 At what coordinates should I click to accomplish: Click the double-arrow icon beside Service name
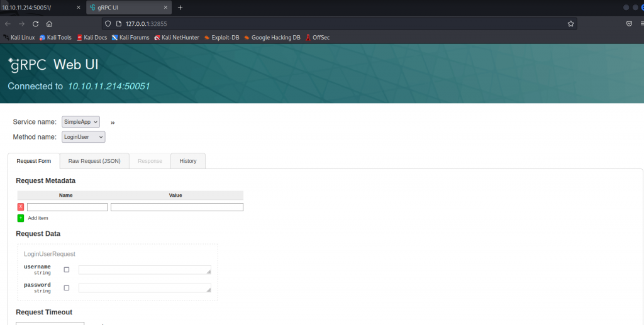tap(113, 122)
